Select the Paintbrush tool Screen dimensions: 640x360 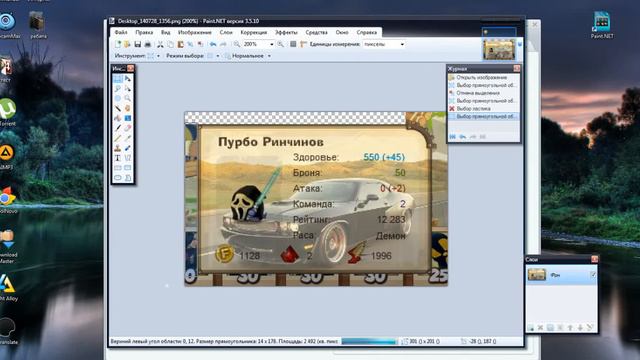(x=118, y=128)
